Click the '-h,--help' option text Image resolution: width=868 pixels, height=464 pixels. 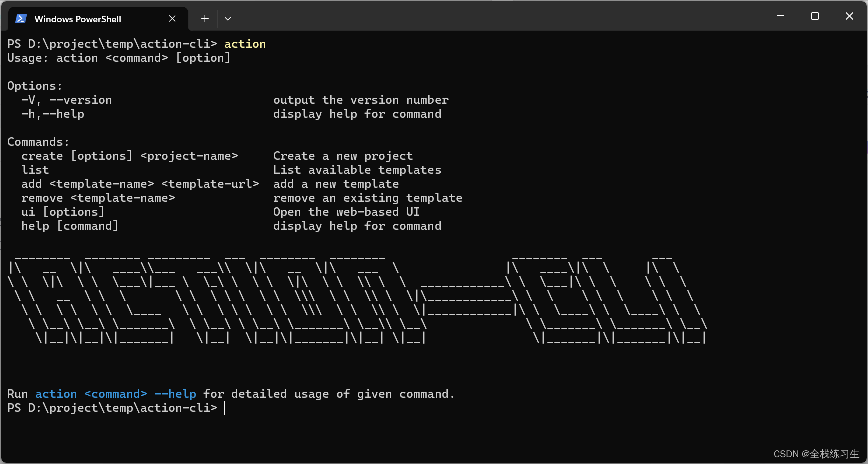point(53,114)
